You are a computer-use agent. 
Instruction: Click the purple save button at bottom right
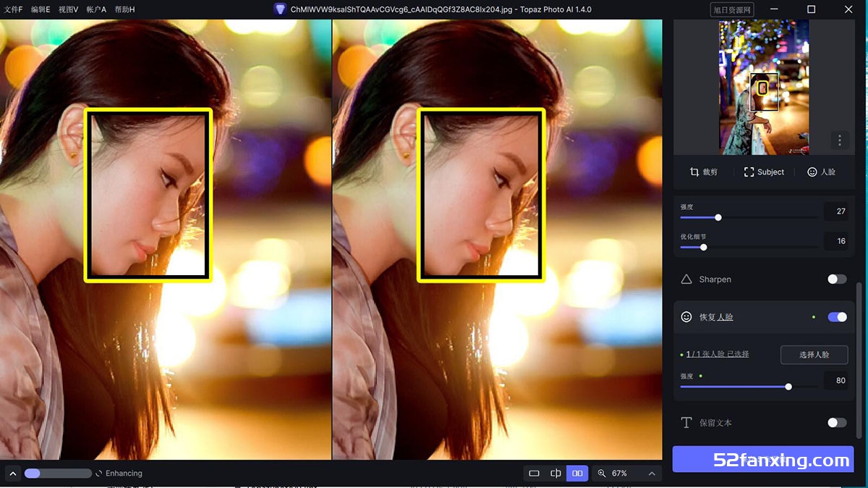pyautogui.click(x=763, y=460)
